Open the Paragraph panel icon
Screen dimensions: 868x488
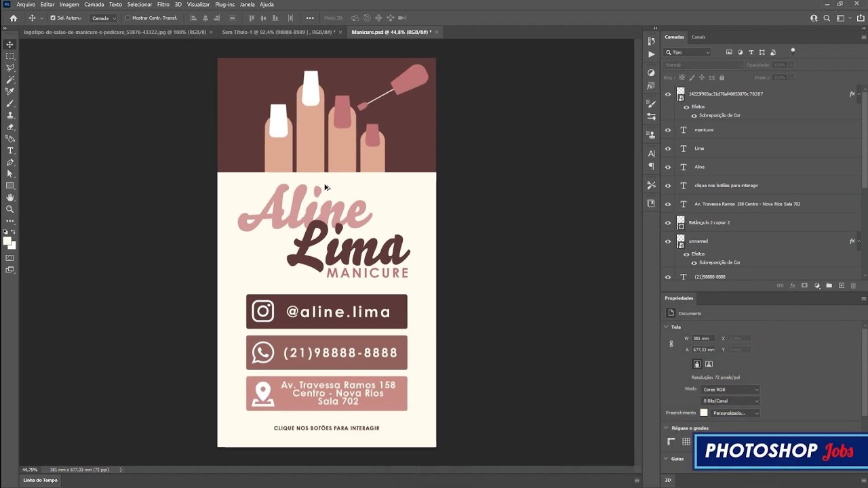pos(651,167)
